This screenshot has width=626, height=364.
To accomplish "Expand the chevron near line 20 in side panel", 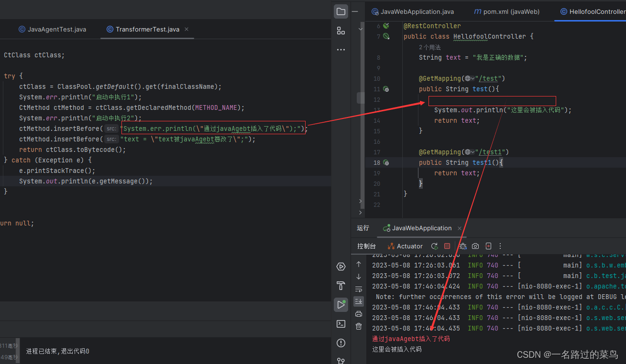I will coord(361,201).
